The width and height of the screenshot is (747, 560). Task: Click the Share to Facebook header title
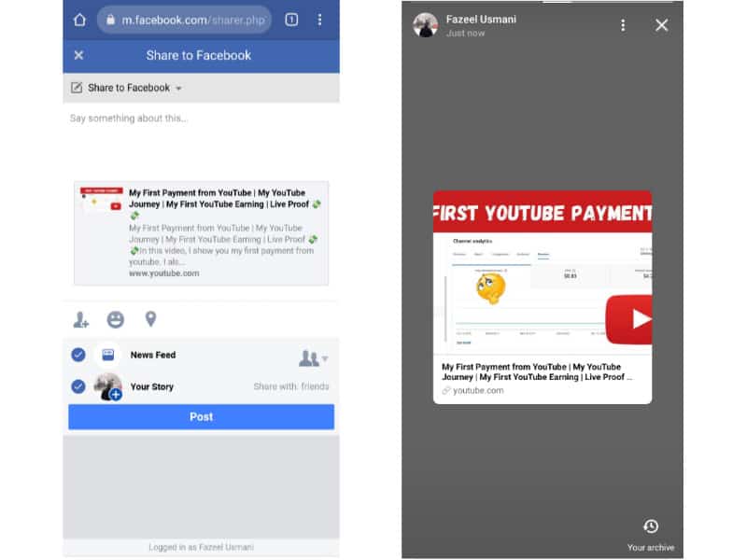point(199,55)
